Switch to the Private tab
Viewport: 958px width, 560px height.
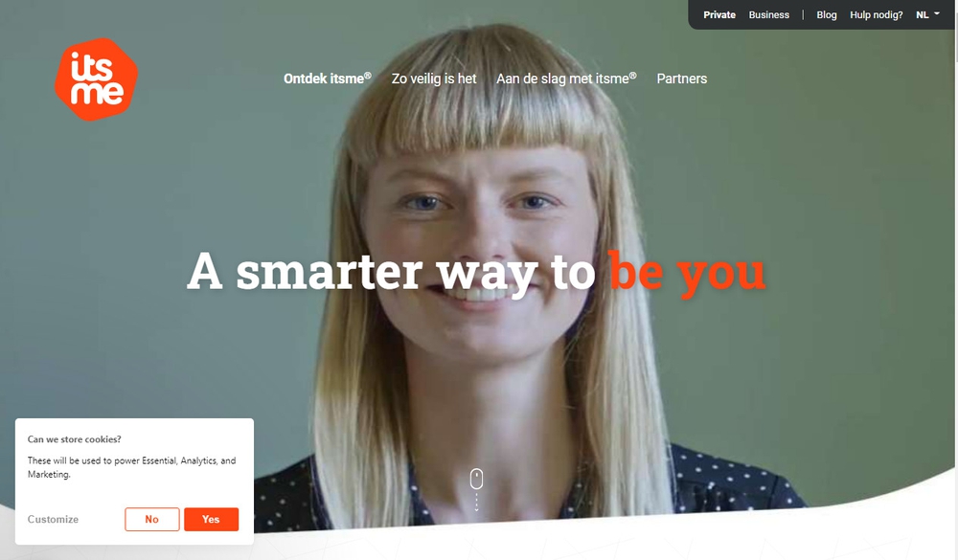tap(719, 14)
